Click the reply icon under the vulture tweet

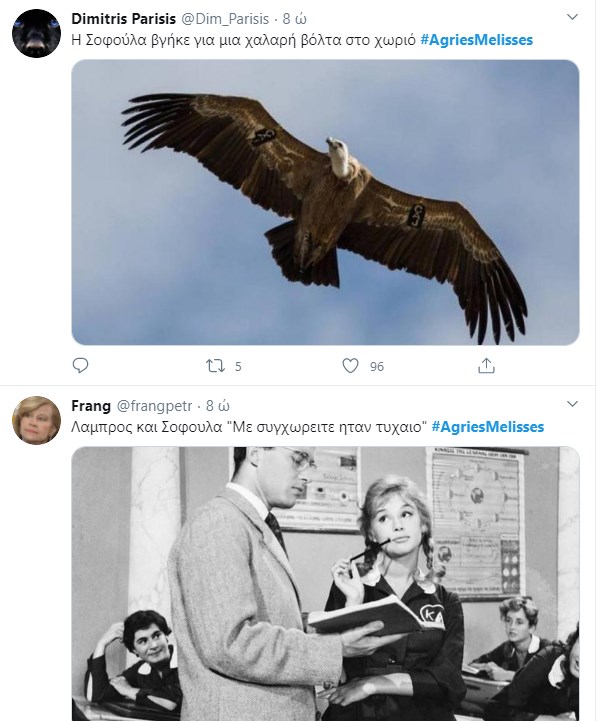tap(80, 366)
